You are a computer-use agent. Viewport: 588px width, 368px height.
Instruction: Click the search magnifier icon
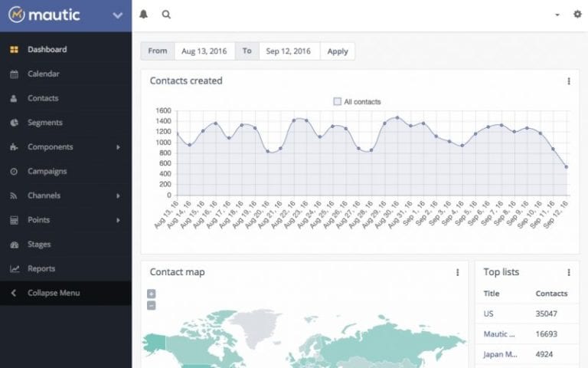pyautogui.click(x=166, y=15)
